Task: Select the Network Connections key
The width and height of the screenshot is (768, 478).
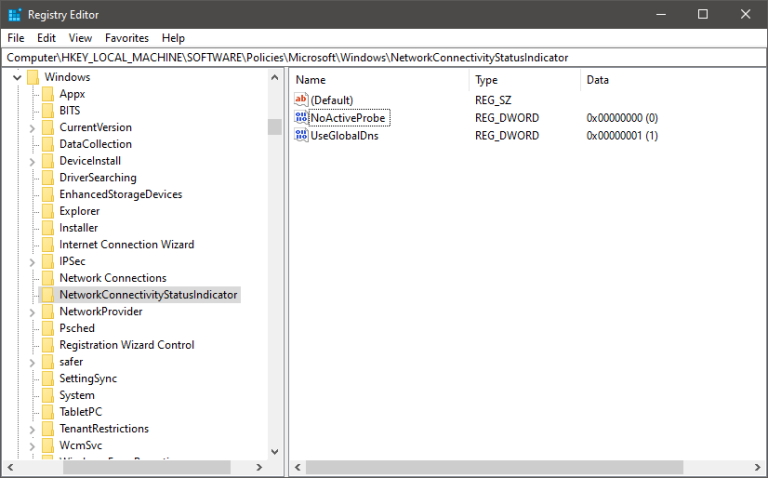Action: 112,278
